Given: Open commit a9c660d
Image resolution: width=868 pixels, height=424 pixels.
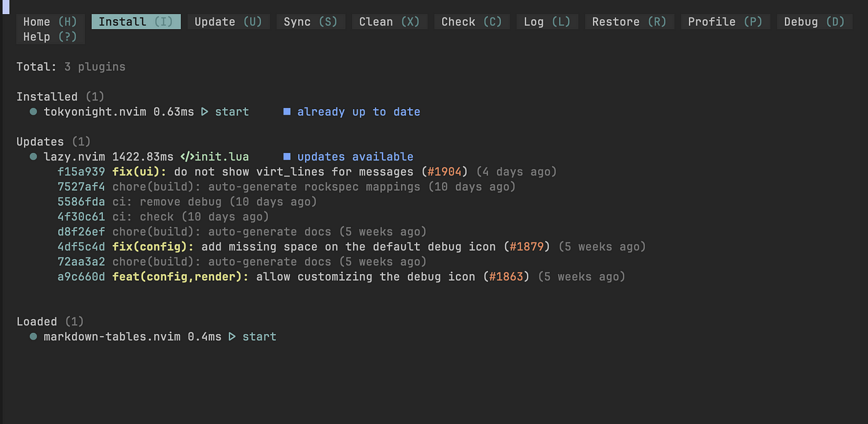Looking at the screenshot, I should tap(81, 276).
